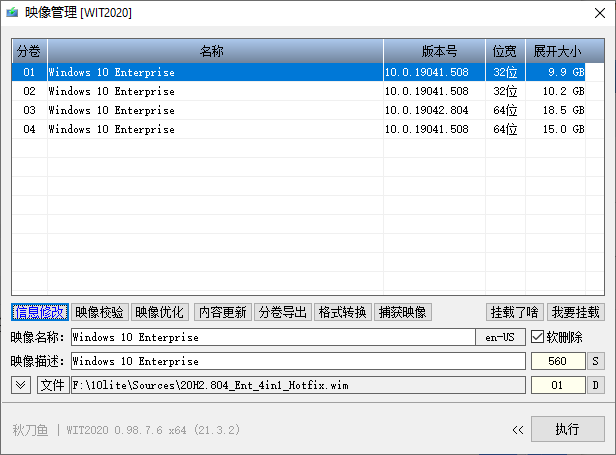This screenshot has width=616, height=455.
Task: Click the S button next to 560
Action: tap(596, 361)
